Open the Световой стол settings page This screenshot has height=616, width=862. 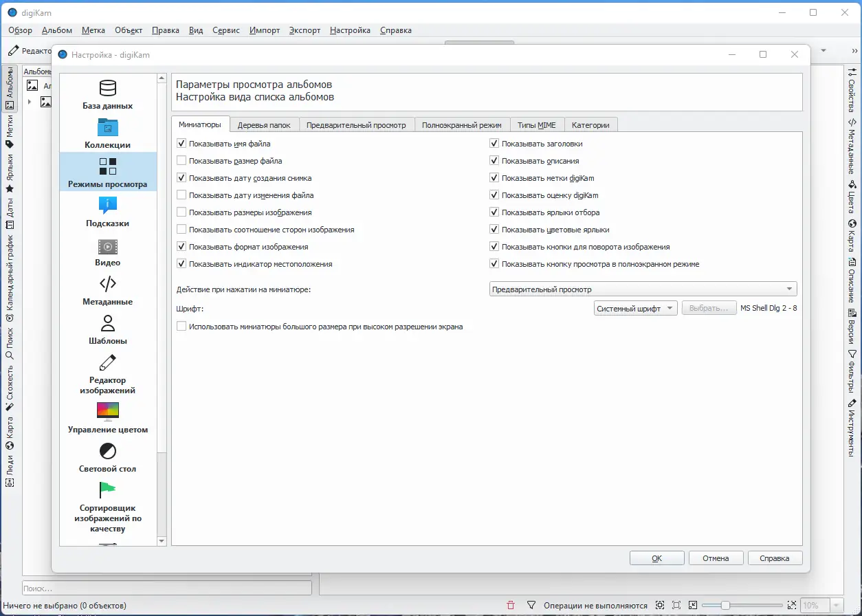tap(108, 456)
